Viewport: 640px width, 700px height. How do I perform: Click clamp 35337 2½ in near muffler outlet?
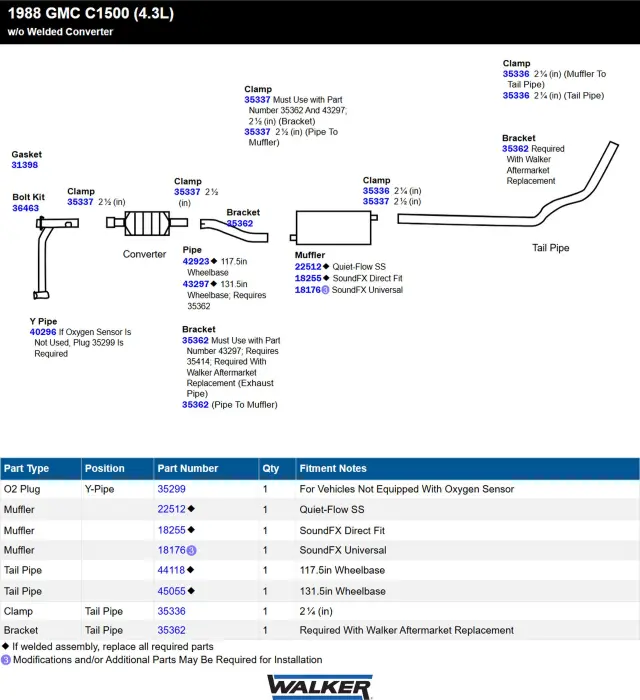[376, 201]
